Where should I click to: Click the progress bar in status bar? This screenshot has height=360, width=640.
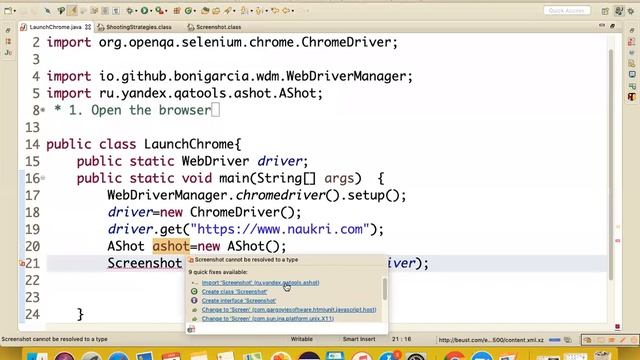tap(555, 340)
